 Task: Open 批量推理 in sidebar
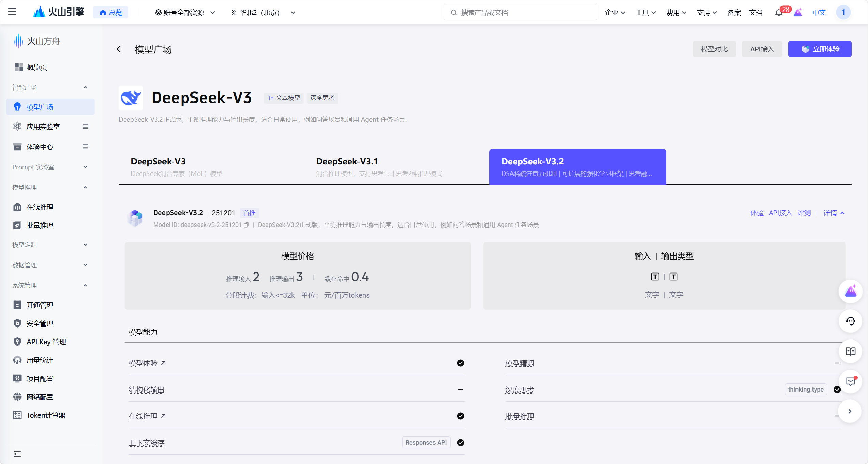point(51,226)
